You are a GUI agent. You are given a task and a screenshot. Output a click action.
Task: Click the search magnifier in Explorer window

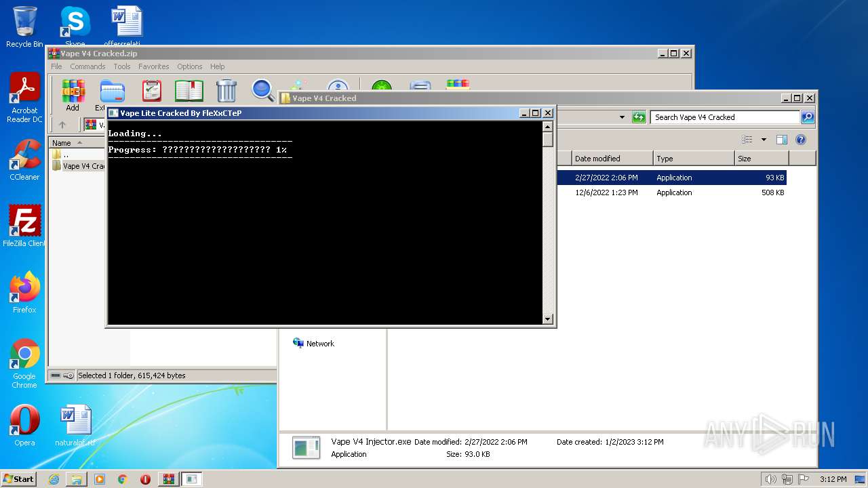click(808, 117)
